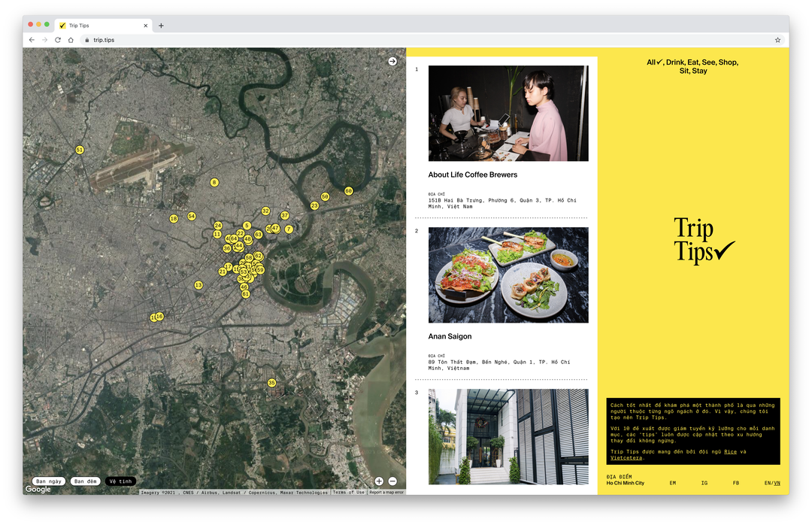Reload the trip.tips page
The height and width of the screenshot is (525, 812).
pyautogui.click(x=57, y=40)
